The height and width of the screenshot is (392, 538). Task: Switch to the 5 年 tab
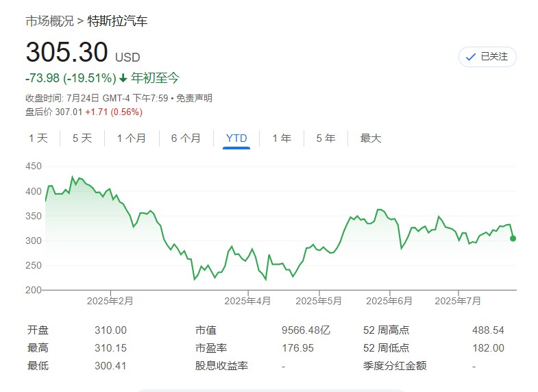coord(326,138)
